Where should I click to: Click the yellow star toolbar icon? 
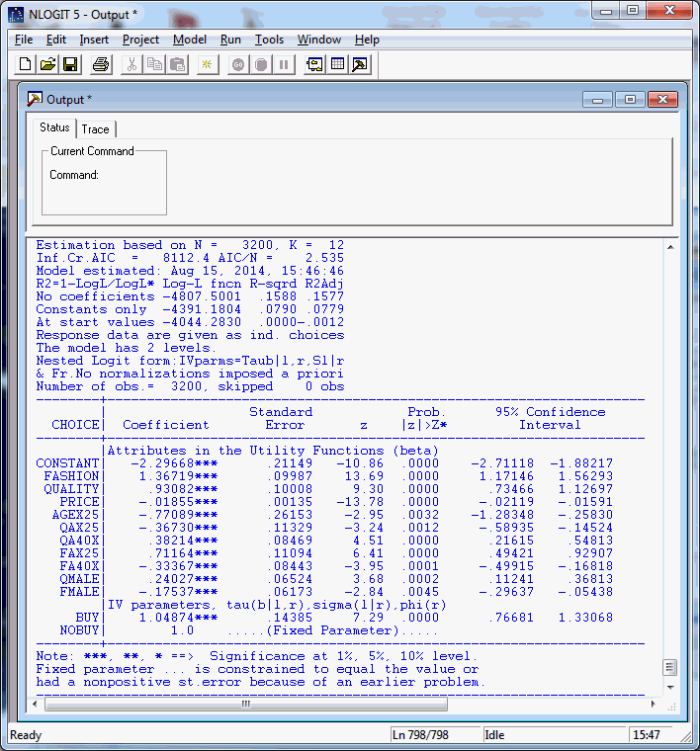(208, 64)
